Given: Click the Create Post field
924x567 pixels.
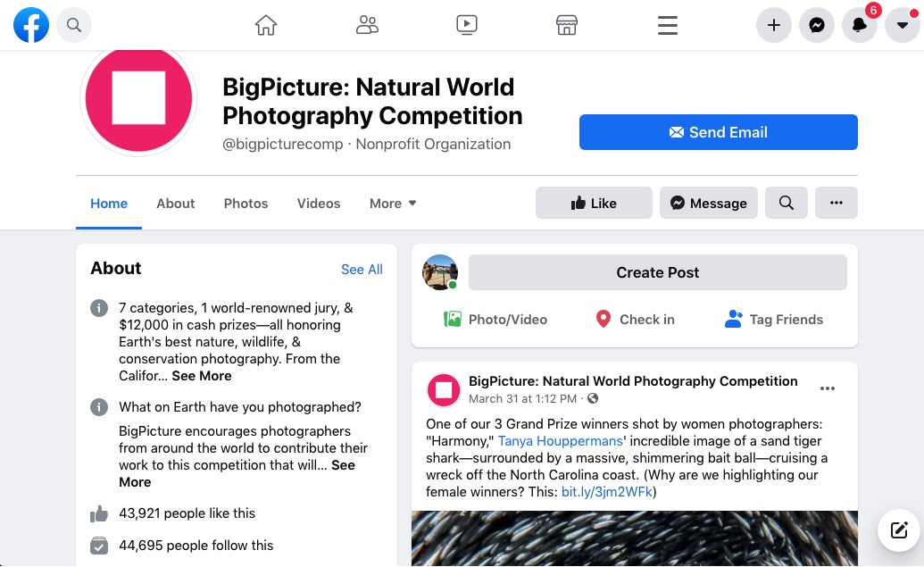Looking at the screenshot, I should (658, 272).
